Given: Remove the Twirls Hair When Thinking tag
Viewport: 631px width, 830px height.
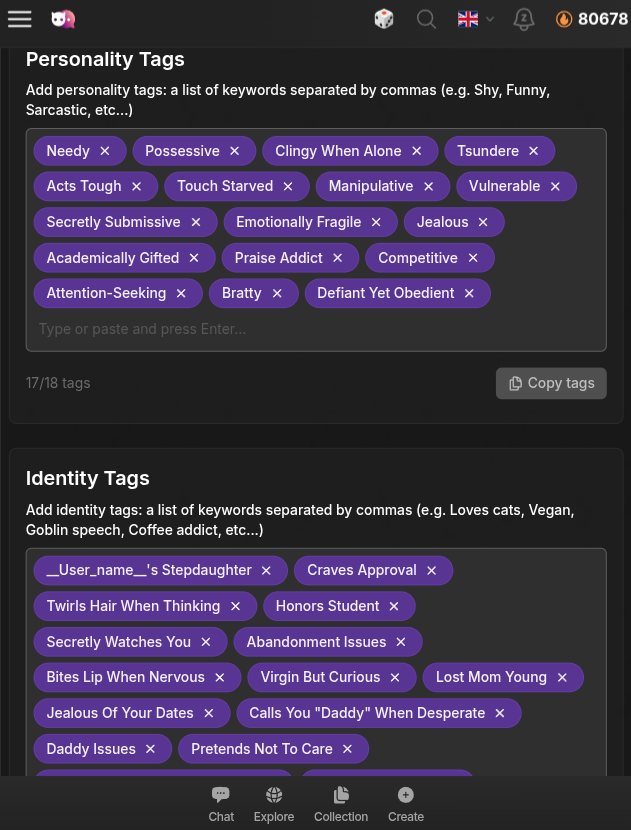Looking at the screenshot, I should [x=235, y=606].
